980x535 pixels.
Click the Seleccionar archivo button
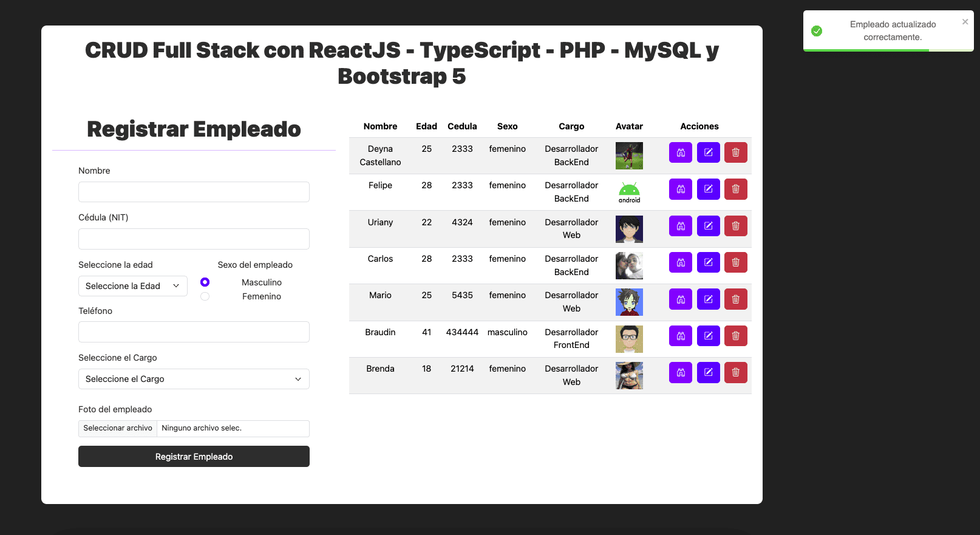pyautogui.click(x=118, y=428)
